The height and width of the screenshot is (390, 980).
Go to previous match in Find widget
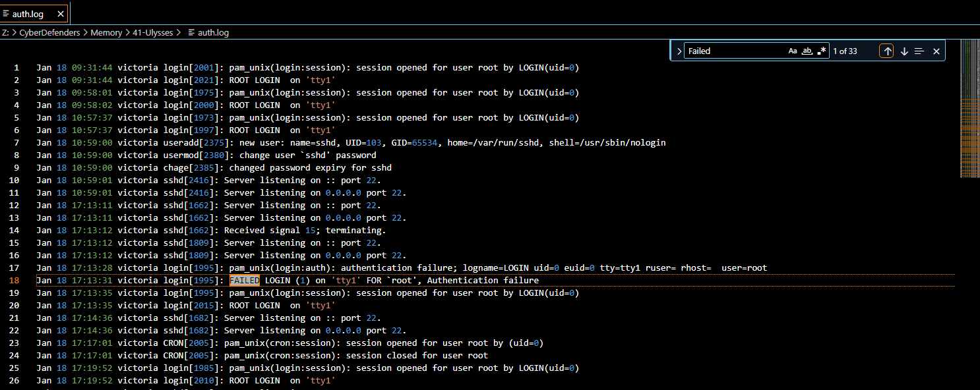coord(888,51)
